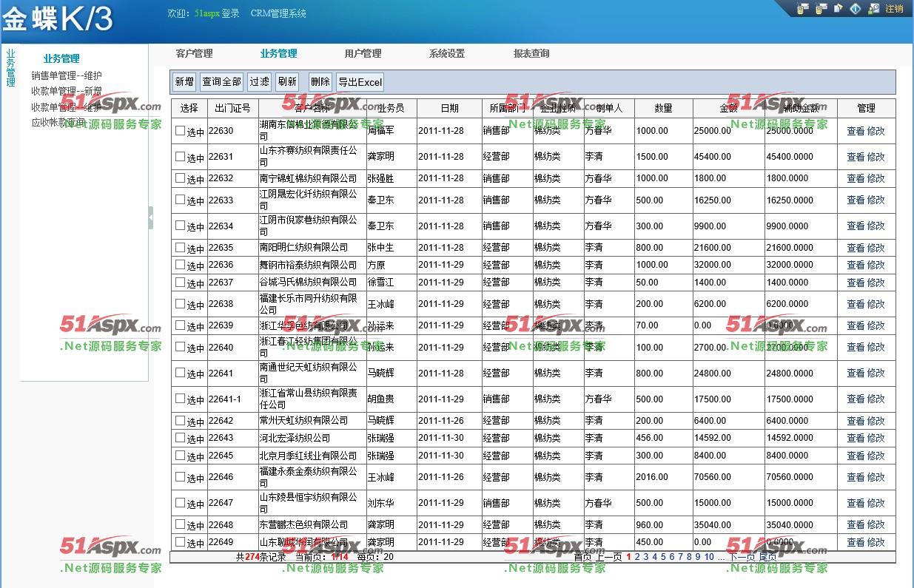
Task: Click customer name 河北宏泽纺织公司
Action: tap(295, 438)
